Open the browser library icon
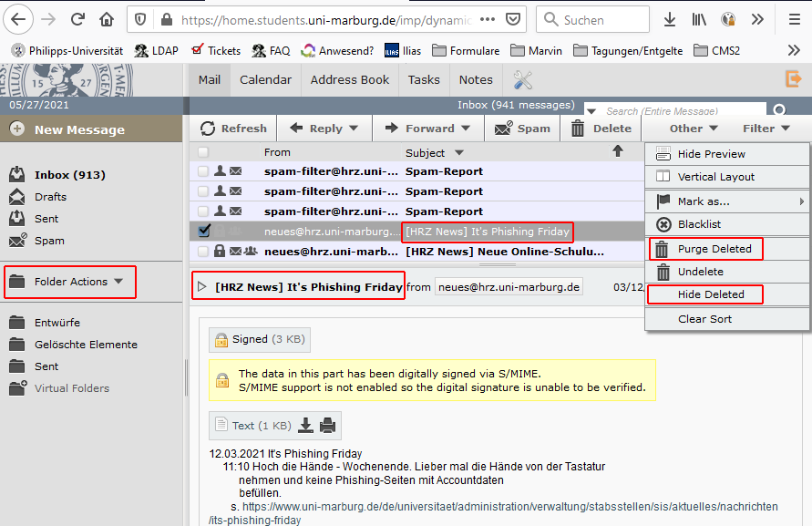Screen dimensions: 812x526 pyautogui.click(x=699, y=20)
